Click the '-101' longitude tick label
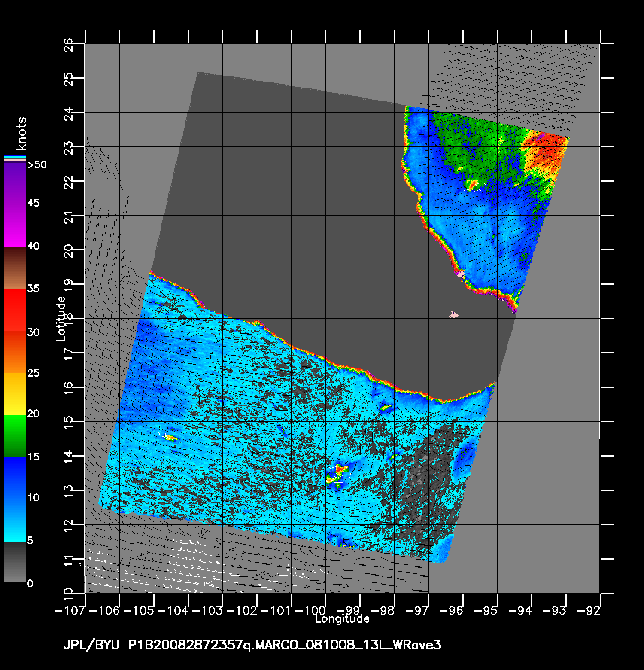644x670 pixels. pyautogui.click(x=276, y=610)
